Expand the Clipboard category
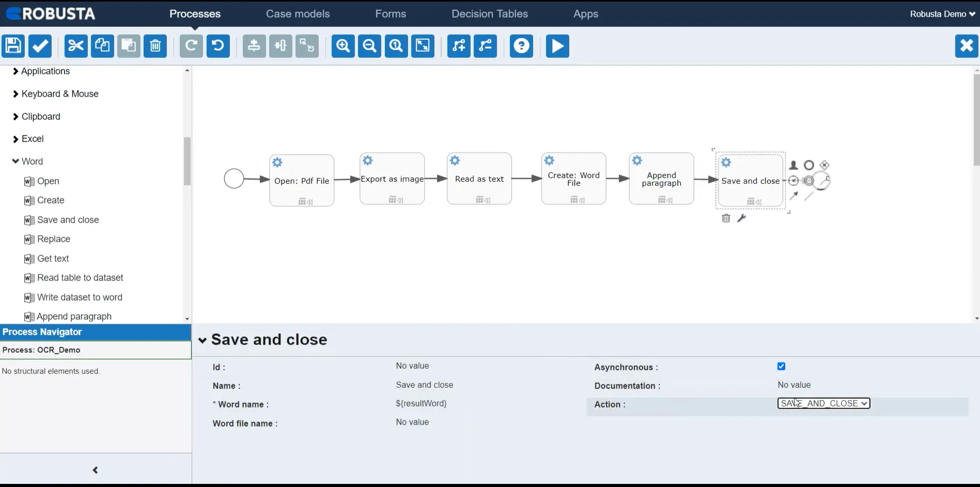980x487 pixels. (x=36, y=117)
